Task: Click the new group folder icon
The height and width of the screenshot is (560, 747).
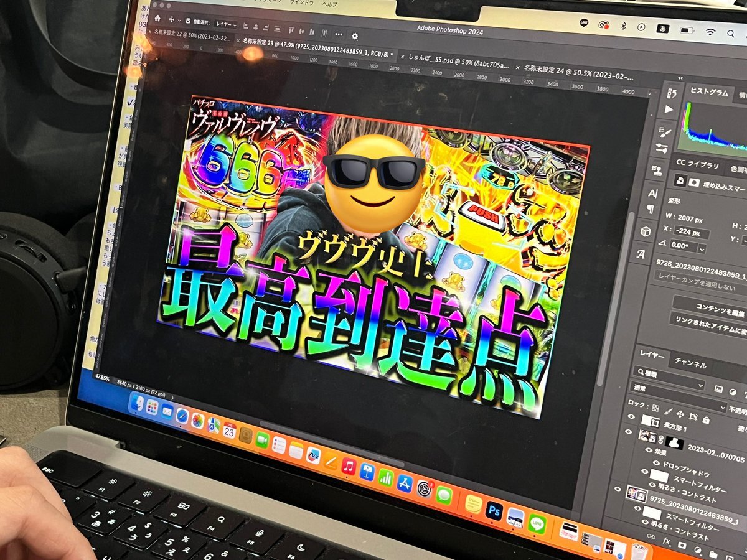Action: click(715, 554)
